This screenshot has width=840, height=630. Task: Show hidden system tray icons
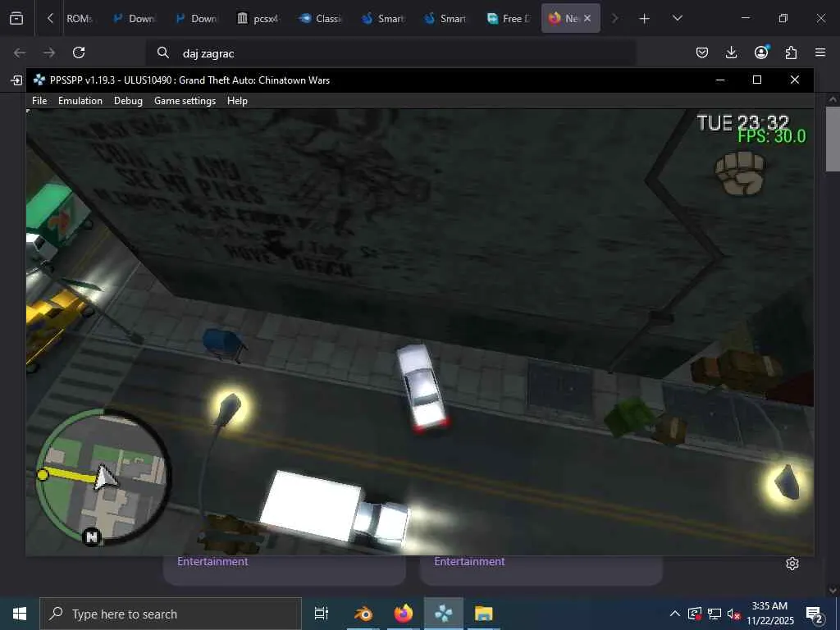[x=675, y=614]
